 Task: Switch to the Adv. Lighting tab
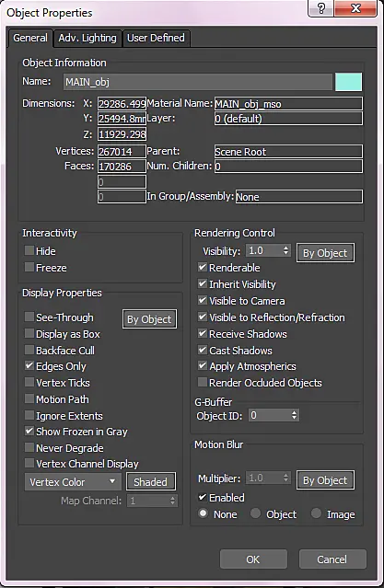click(x=87, y=39)
